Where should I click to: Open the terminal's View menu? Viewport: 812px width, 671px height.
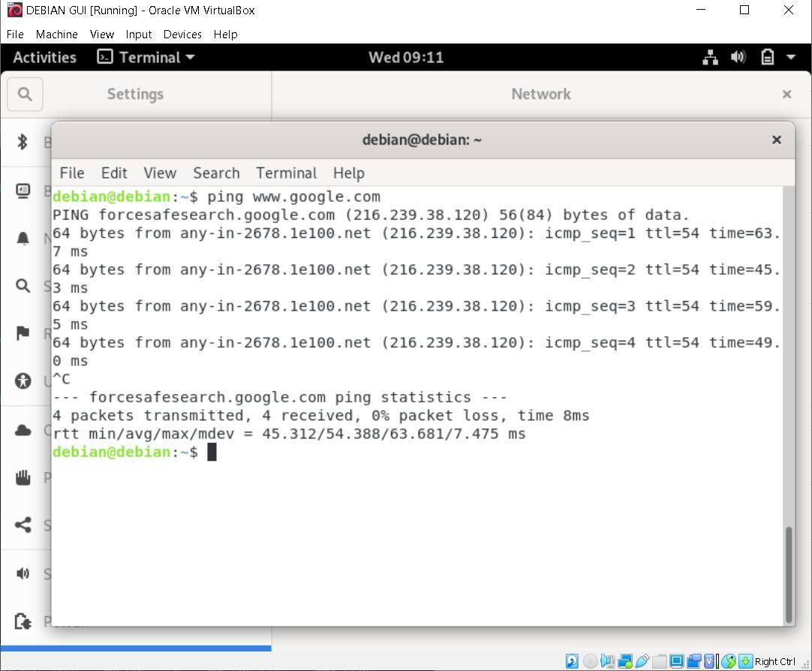tap(160, 173)
